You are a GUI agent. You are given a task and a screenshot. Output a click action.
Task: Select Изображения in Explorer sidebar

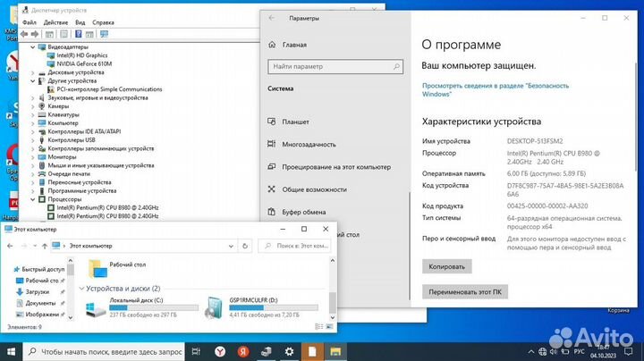pos(41,315)
